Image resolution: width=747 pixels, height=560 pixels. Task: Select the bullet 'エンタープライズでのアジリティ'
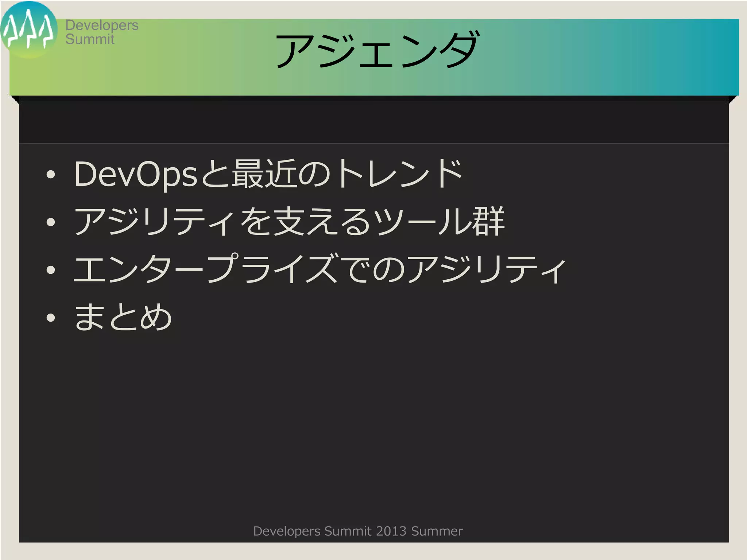coord(320,269)
